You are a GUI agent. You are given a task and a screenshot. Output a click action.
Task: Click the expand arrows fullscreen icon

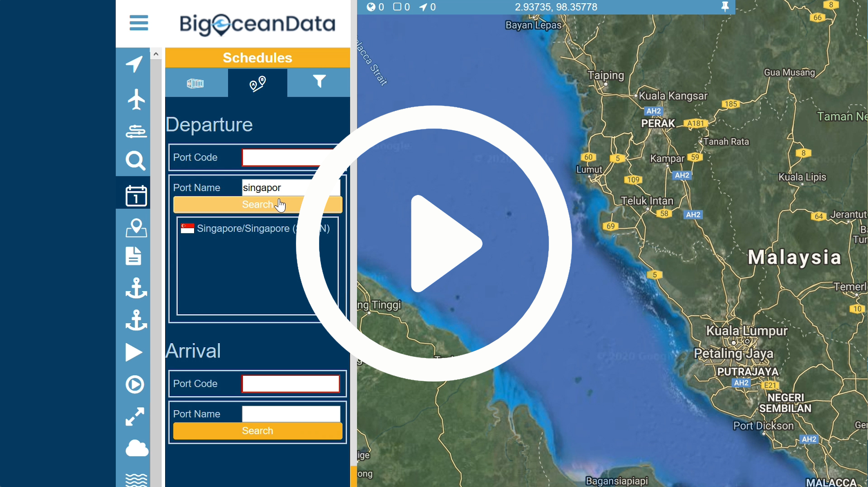(x=135, y=416)
